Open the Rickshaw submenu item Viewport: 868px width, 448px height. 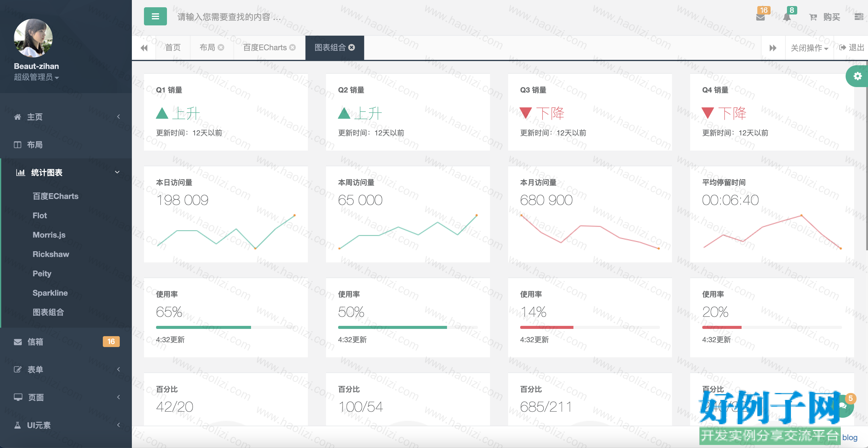(51, 254)
